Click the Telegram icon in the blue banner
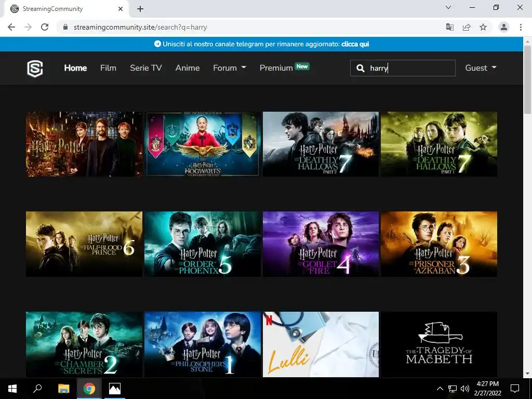532x399 pixels. coord(157,44)
